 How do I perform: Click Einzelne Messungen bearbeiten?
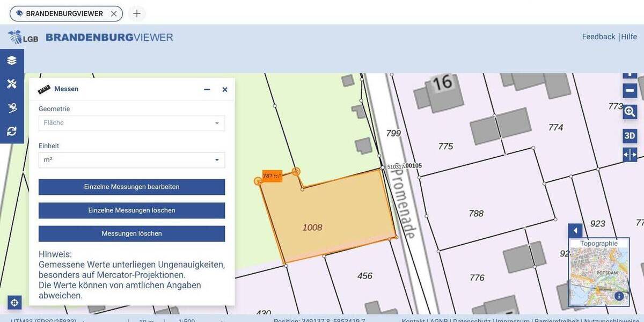[x=131, y=187]
